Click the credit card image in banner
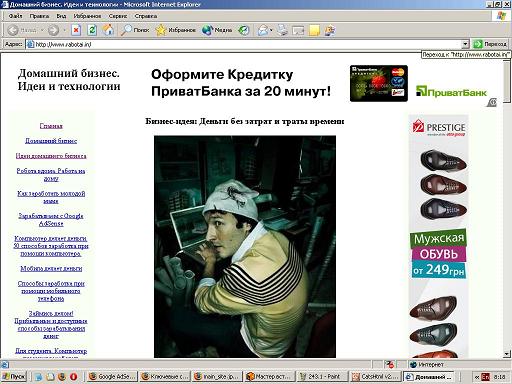Screen dimensions: 512x384 [x=379, y=83]
